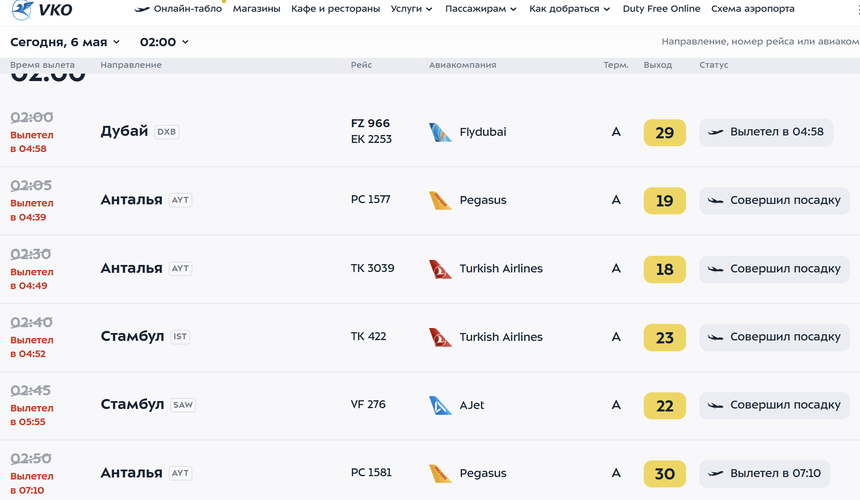This screenshot has width=860, height=500.
Task: Open the date dropdown Сегодня, 6 мая
Action: (65, 42)
